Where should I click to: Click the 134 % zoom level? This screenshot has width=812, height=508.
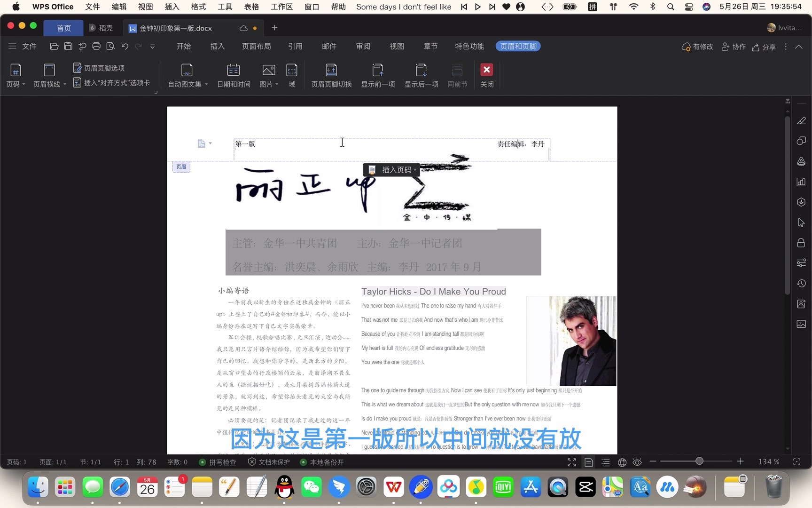(x=769, y=462)
